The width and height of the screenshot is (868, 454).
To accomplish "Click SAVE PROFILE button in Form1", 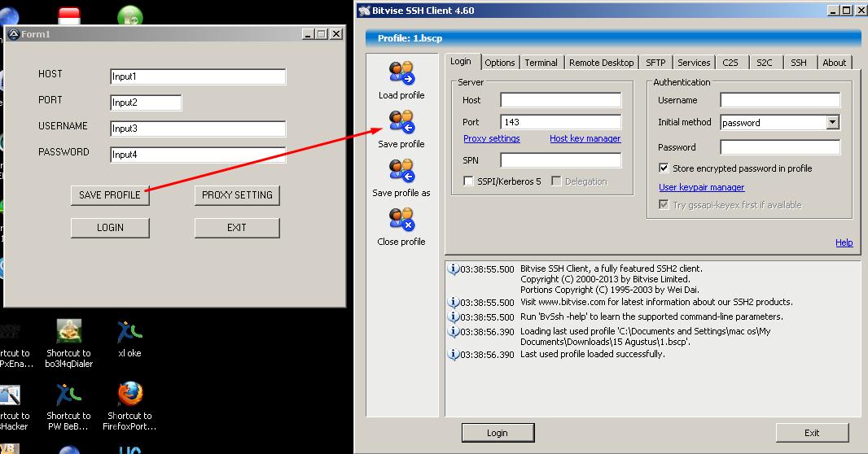I will [110, 195].
